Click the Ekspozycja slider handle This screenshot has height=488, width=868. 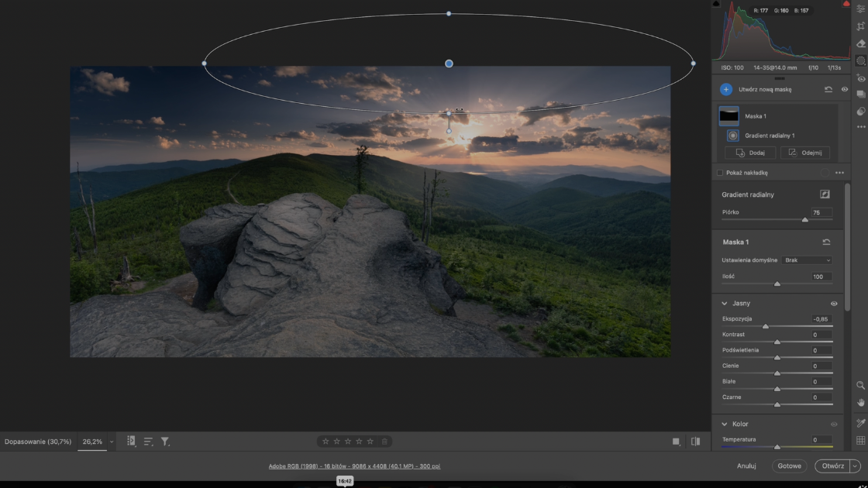[x=766, y=326]
